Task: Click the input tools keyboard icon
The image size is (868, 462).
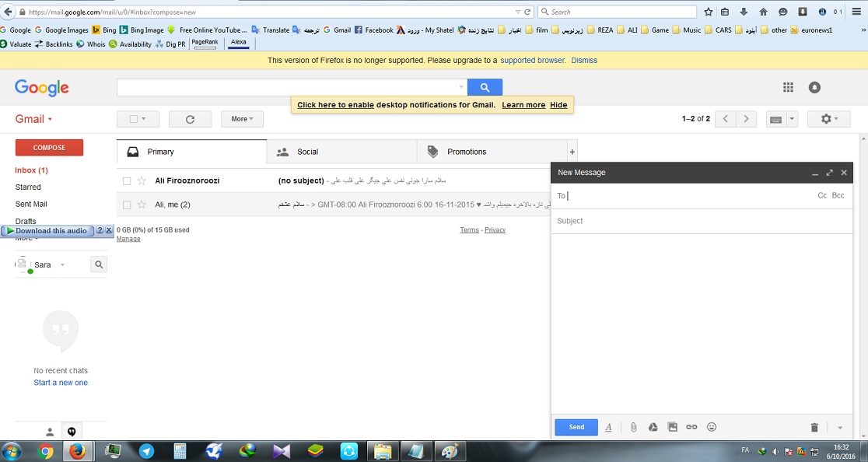Action: point(775,119)
